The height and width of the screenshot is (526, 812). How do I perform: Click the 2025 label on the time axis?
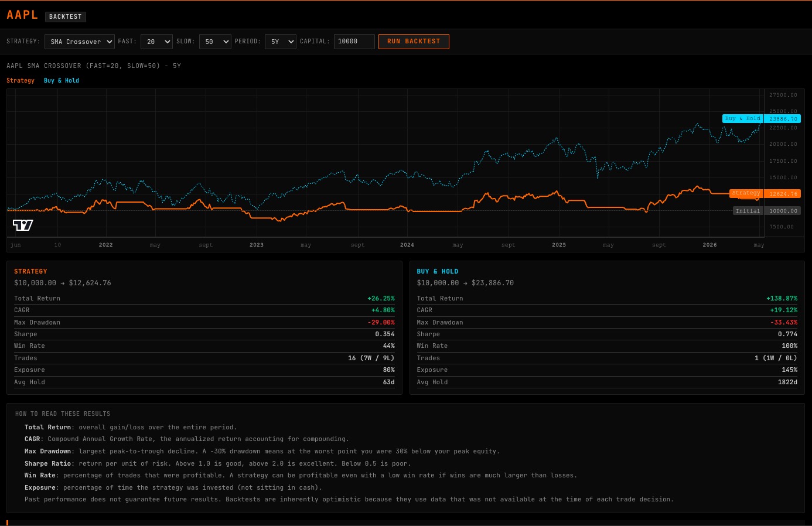[x=559, y=245]
